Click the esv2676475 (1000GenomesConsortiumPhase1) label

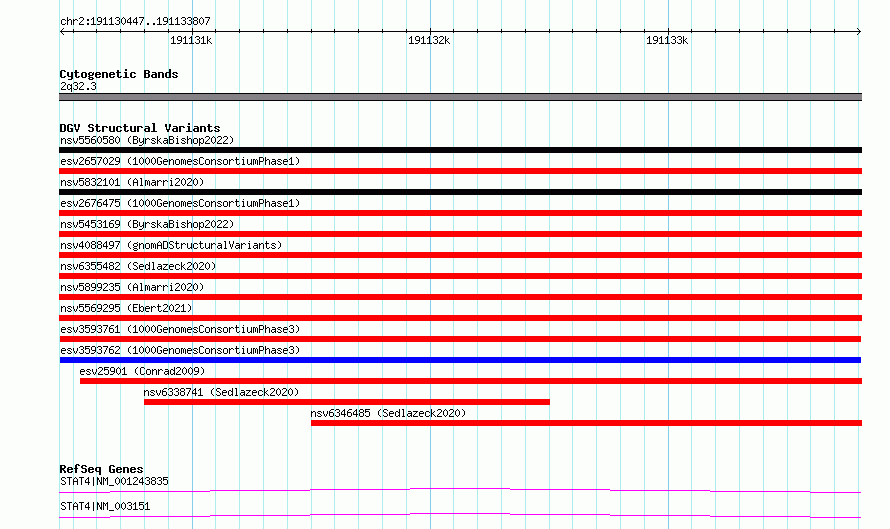click(180, 203)
